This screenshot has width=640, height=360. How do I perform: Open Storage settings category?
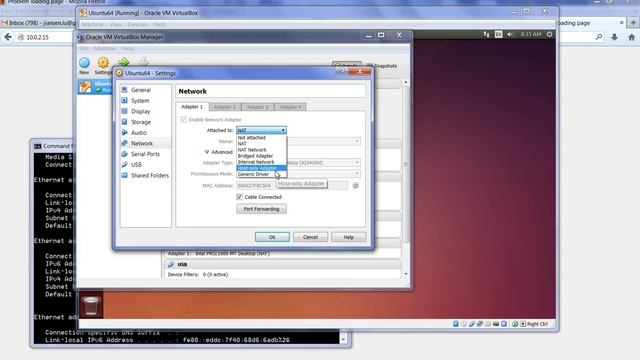141,122
